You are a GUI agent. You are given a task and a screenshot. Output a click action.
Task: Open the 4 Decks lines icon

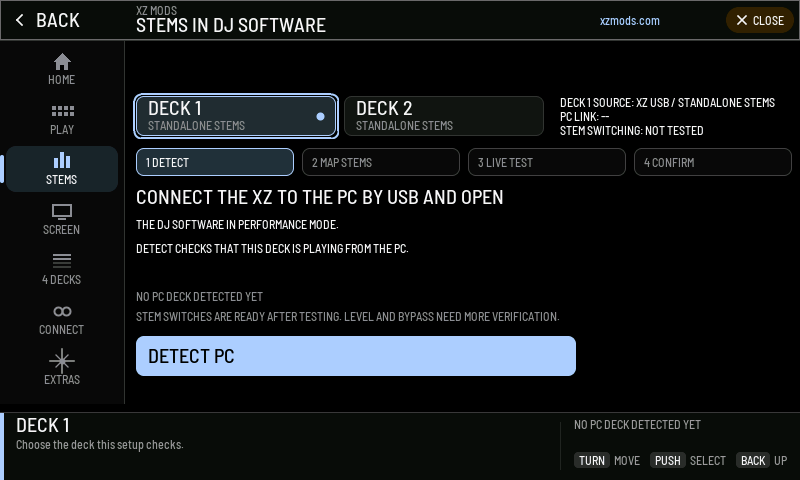[62, 261]
